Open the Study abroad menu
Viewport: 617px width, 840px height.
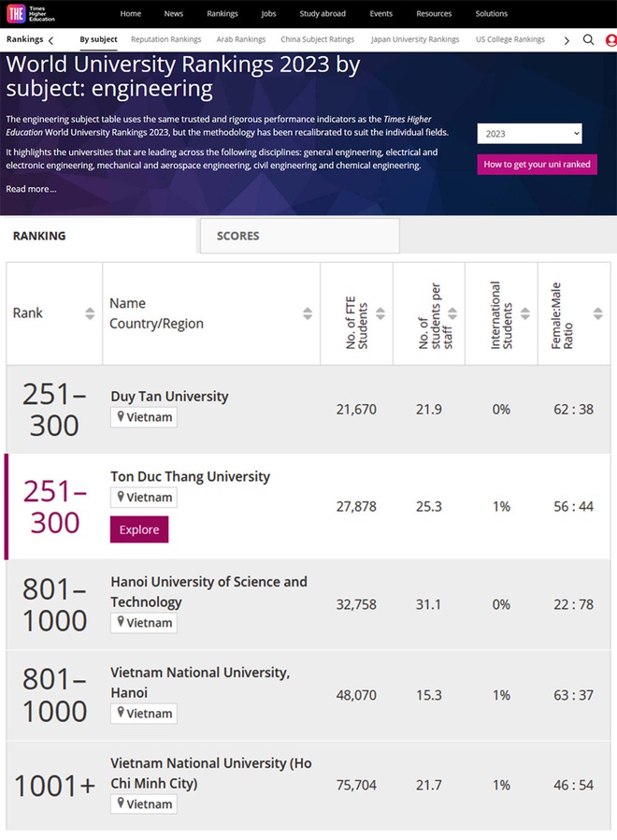click(x=323, y=14)
